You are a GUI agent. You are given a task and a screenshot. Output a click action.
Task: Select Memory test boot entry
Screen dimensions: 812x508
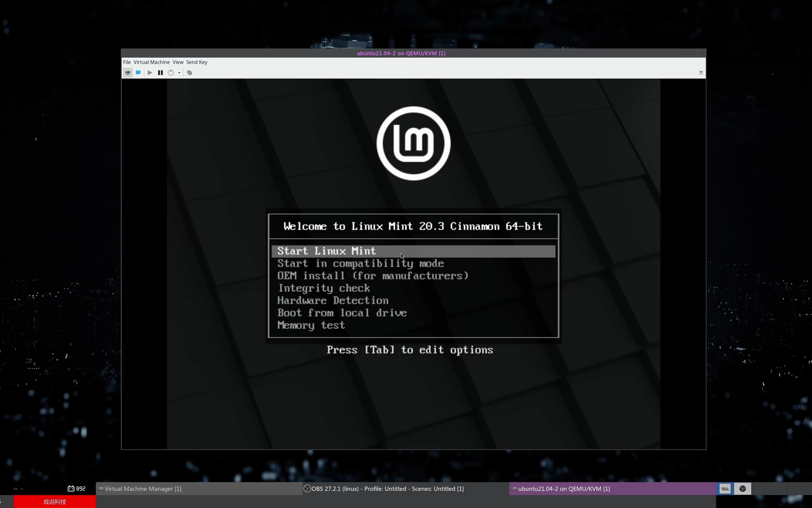click(413, 325)
